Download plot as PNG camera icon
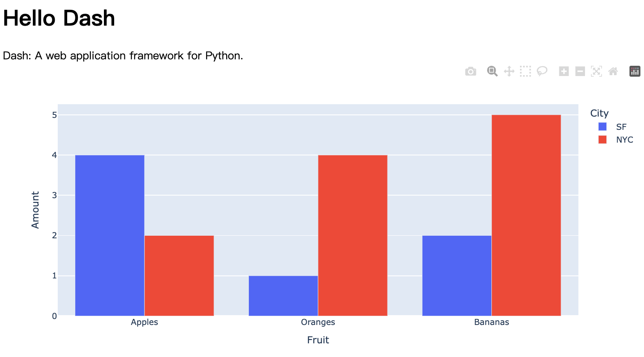Screen dimensions: 644x357 click(470, 71)
